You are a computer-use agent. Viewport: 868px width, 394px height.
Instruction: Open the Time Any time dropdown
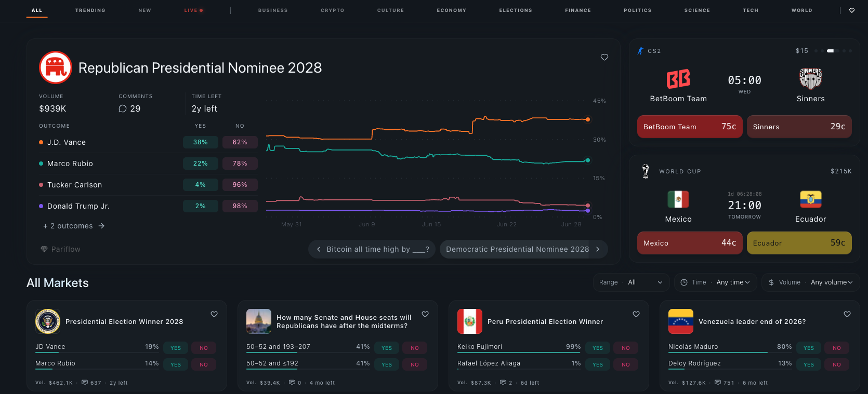716,282
